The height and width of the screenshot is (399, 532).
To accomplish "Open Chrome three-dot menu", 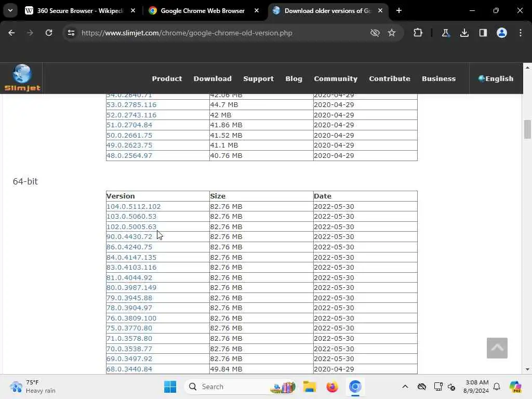I will pos(521,33).
